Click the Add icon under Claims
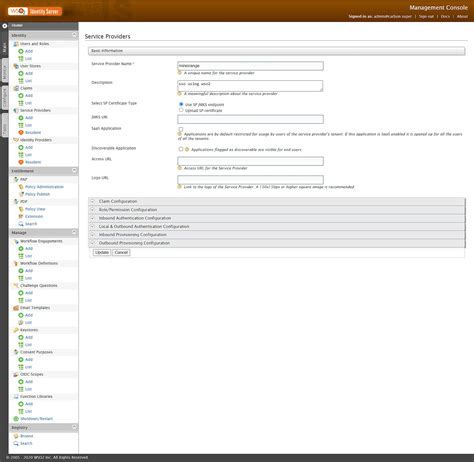Viewport: 474px width, 462px height. [21, 96]
